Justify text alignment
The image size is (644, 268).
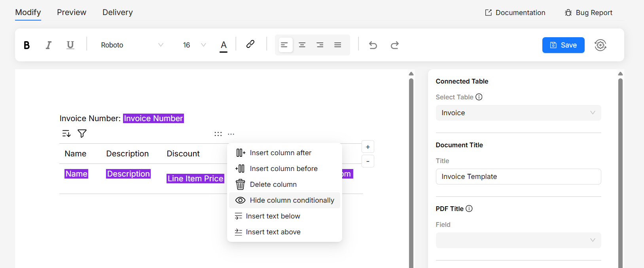pos(338,45)
